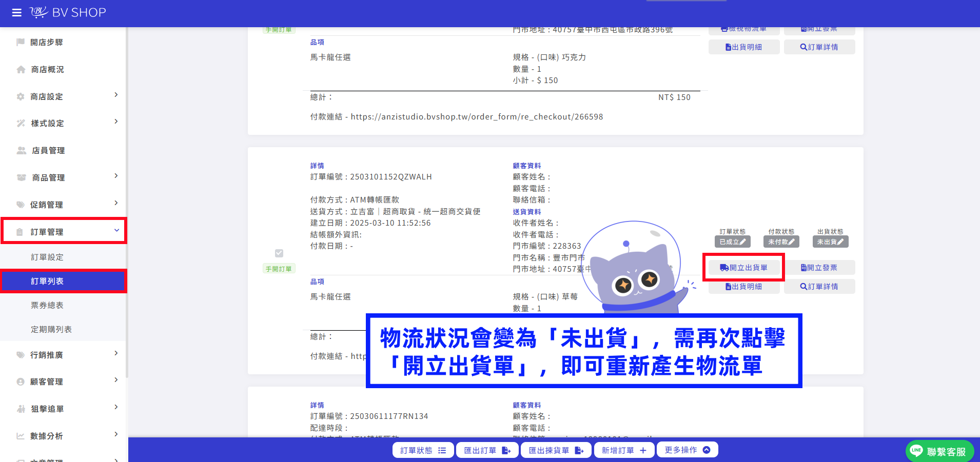Edit 訂單狀態 已成立 badge
Screen dimensions: 980x462
(732, 242)
